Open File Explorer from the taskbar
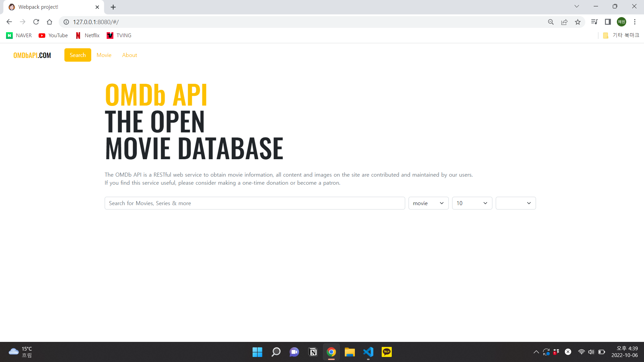The width and height of the screenshot is (644, 362). pyautogui.click(x=350, y=352)
